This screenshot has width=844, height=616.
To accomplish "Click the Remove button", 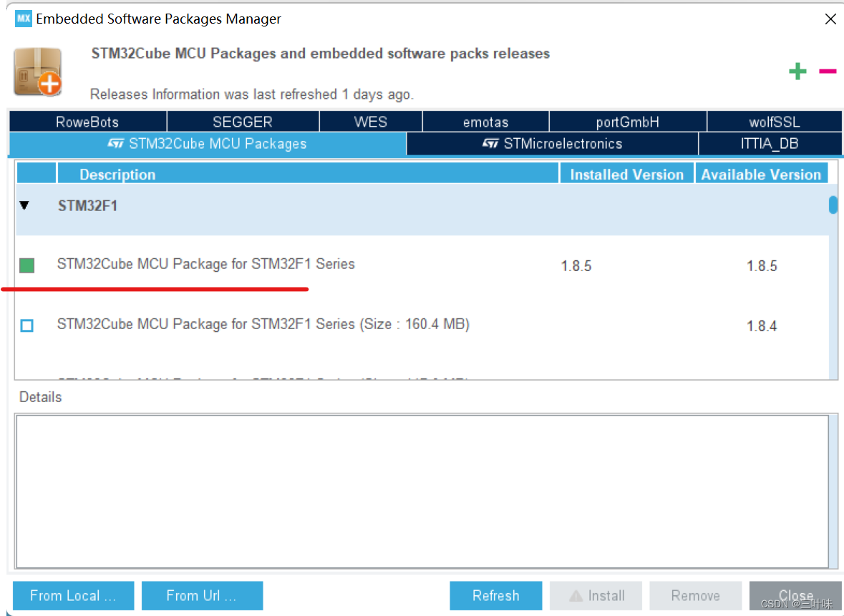I will [x=695, y=595].
